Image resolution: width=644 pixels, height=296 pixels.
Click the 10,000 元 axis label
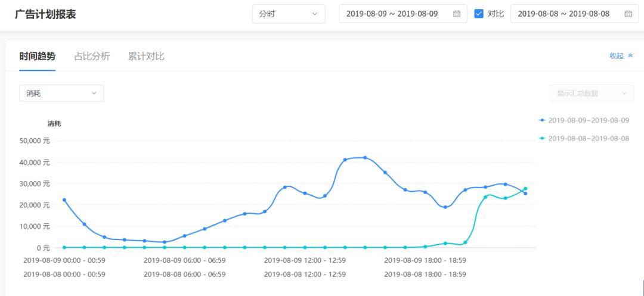(x=35, y=226)
